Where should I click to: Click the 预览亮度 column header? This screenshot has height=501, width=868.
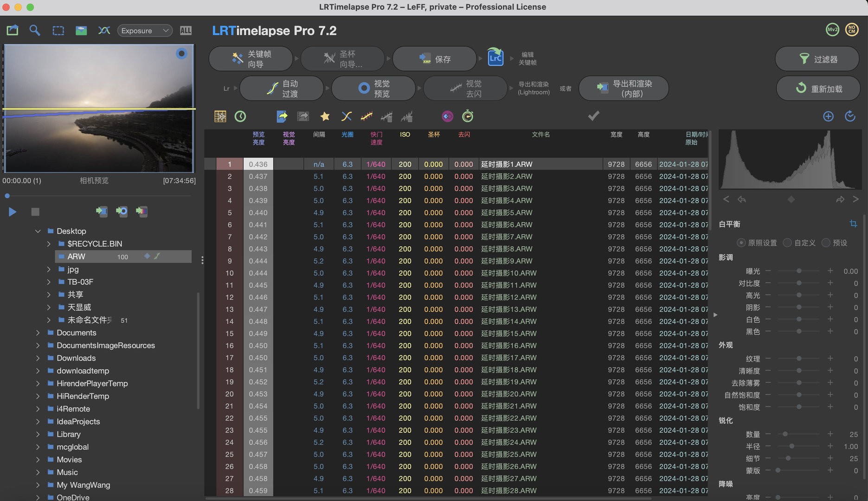tap(258, 138)
